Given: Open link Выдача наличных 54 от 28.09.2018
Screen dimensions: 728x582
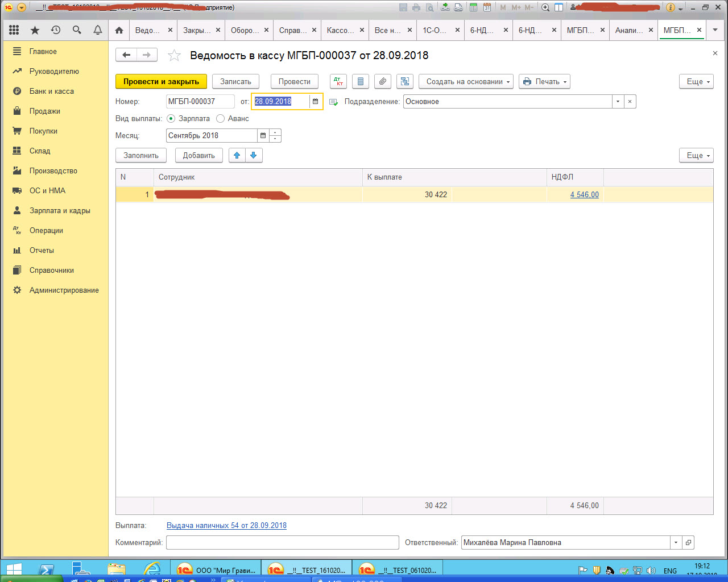Looking at the screenshot, I should 226,525.
